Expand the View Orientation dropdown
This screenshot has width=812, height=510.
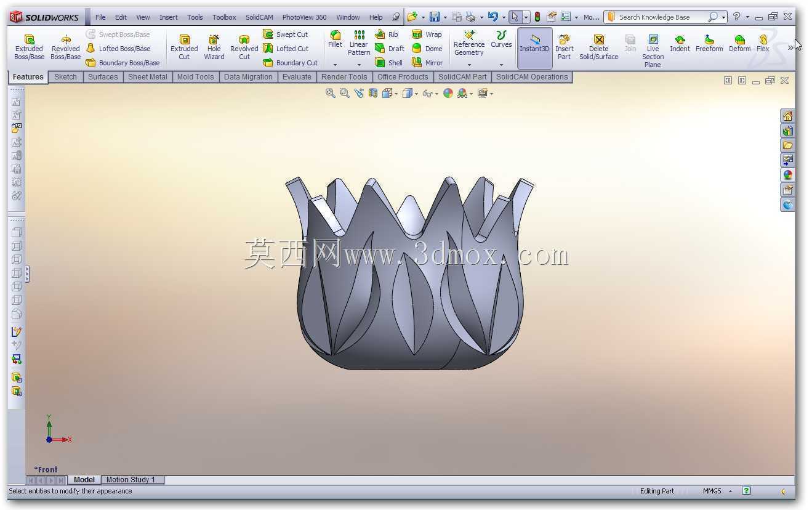(395, 94)
